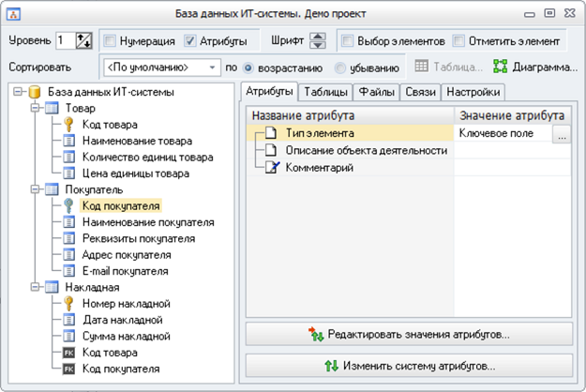Click the key icon of Номер накладной
This screenshot has height=392, width=586.
[x=68, y=304]
